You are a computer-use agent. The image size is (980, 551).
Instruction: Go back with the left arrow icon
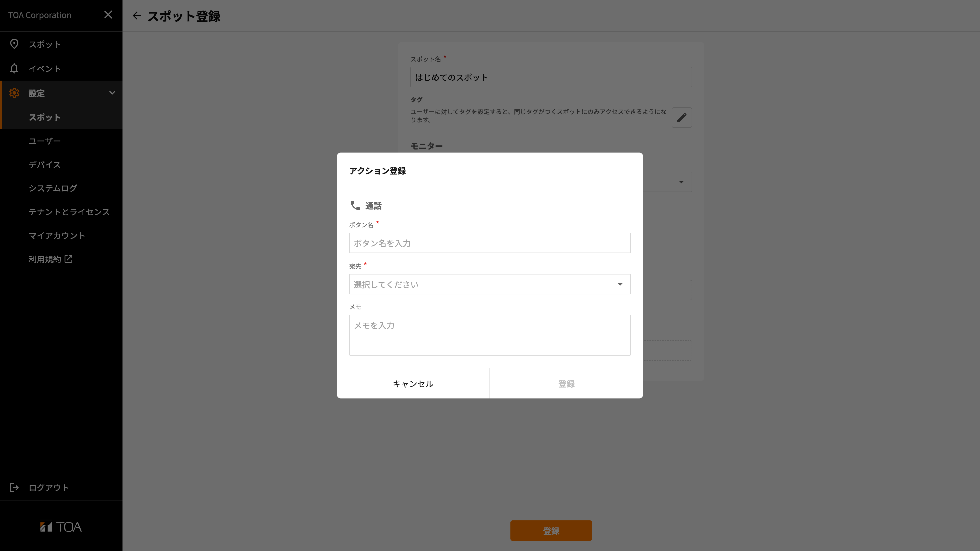pyautogui.click(x=137, y=16)
